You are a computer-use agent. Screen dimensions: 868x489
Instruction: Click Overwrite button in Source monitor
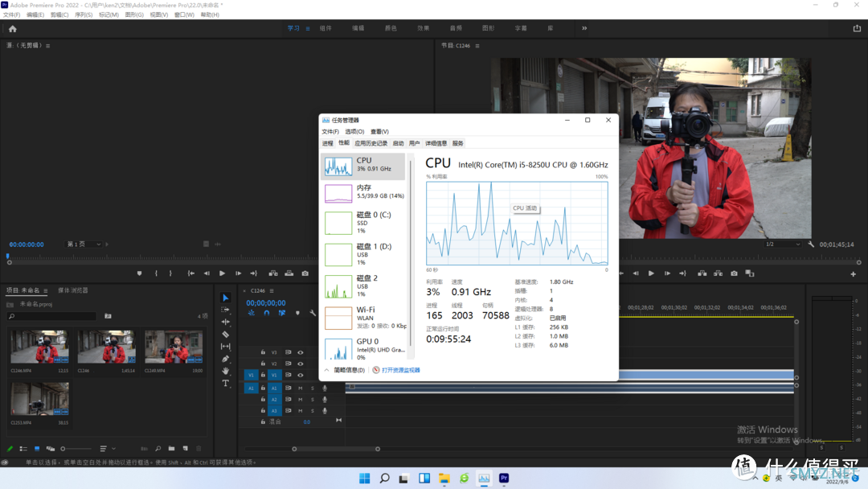(289, 273)
